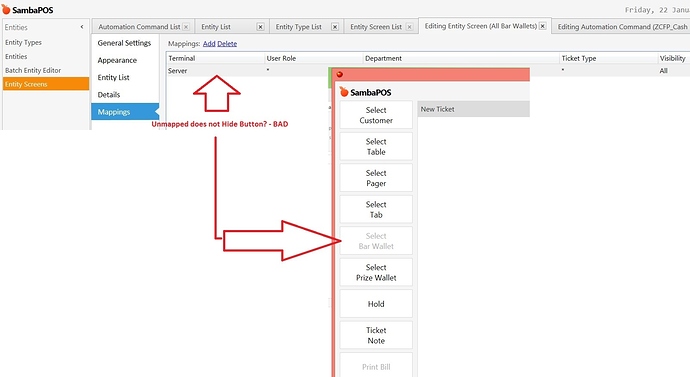Close the Entity Screen List tab

click(409, 27)
